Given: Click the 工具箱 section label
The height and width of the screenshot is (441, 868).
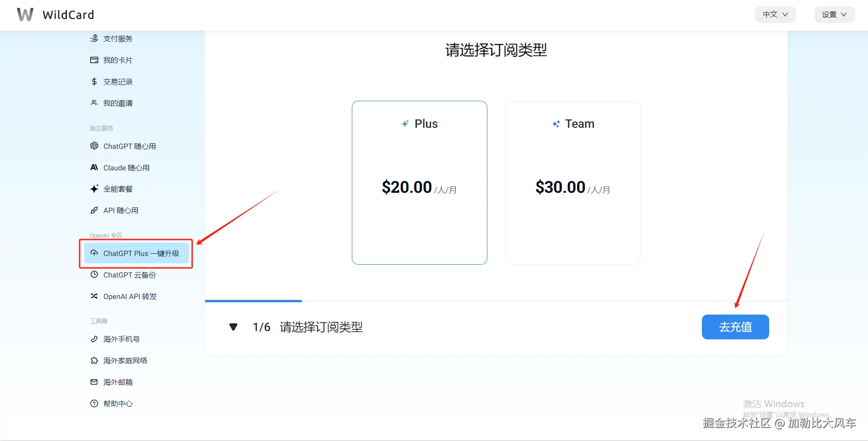Looking at the screenshot, I should (x=99, y=321).
